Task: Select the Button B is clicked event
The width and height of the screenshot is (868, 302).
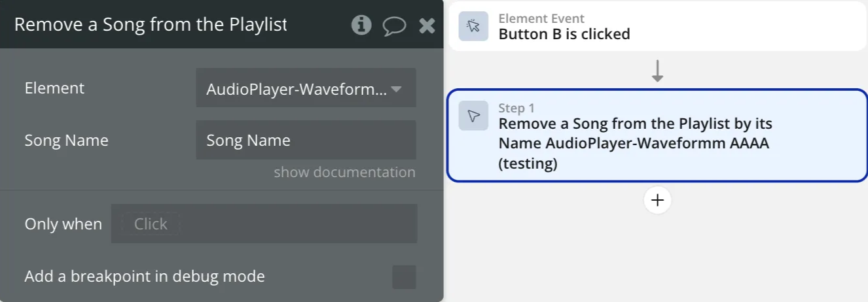Action: pos(564,34)
